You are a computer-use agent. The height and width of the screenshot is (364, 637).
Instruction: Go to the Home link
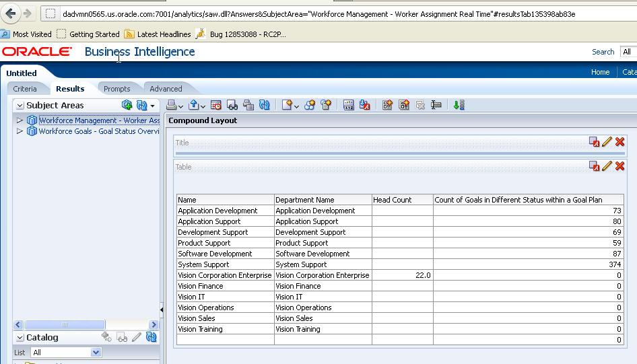(600, 72)
